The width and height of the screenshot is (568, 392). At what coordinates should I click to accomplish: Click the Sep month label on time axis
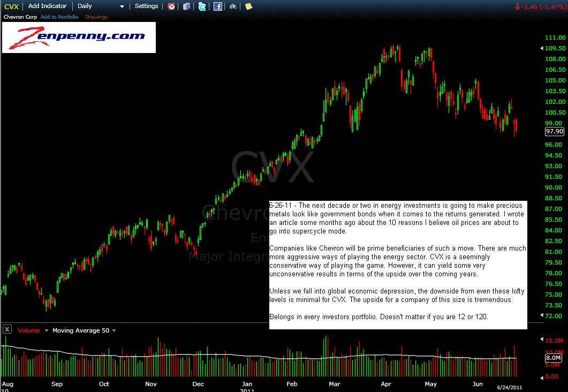tap(57, 384)
